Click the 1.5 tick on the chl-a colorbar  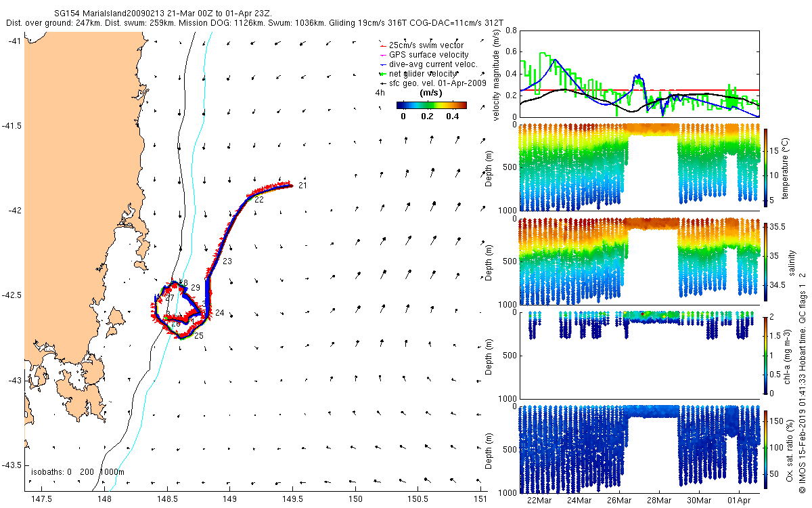775,336
